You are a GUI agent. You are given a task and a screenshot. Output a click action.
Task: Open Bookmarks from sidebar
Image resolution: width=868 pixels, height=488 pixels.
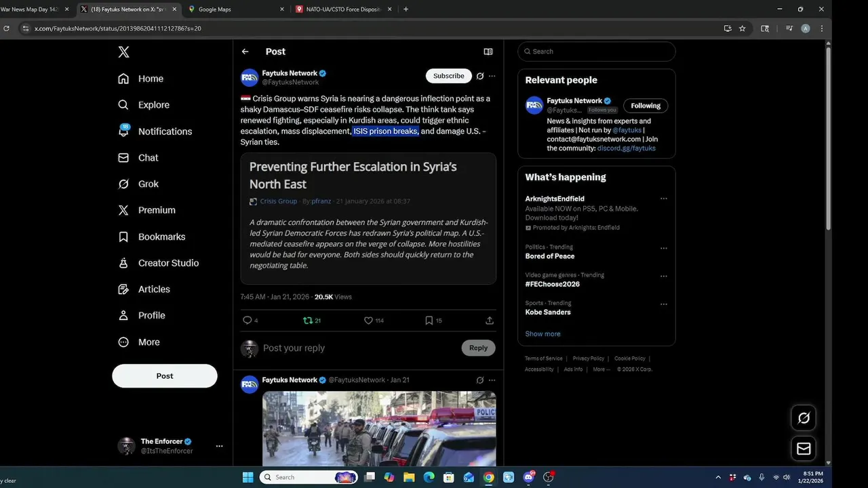coord(152,237)
